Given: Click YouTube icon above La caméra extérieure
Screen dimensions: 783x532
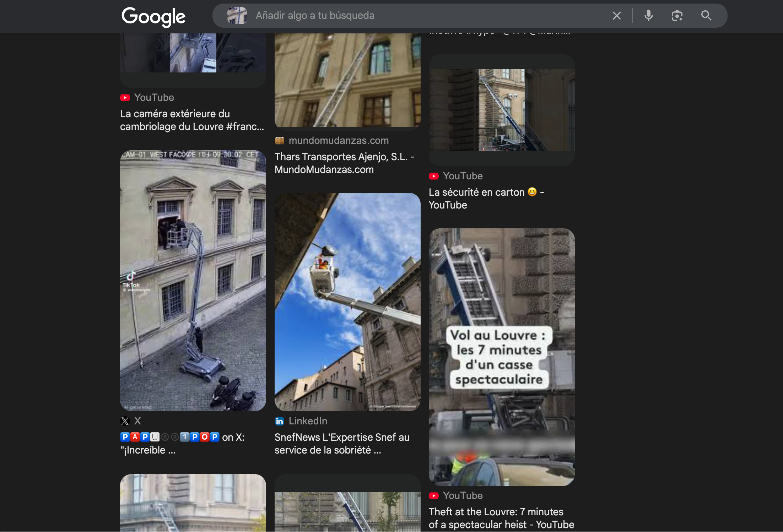Looking at the screenshot, I should click(125, 98).
